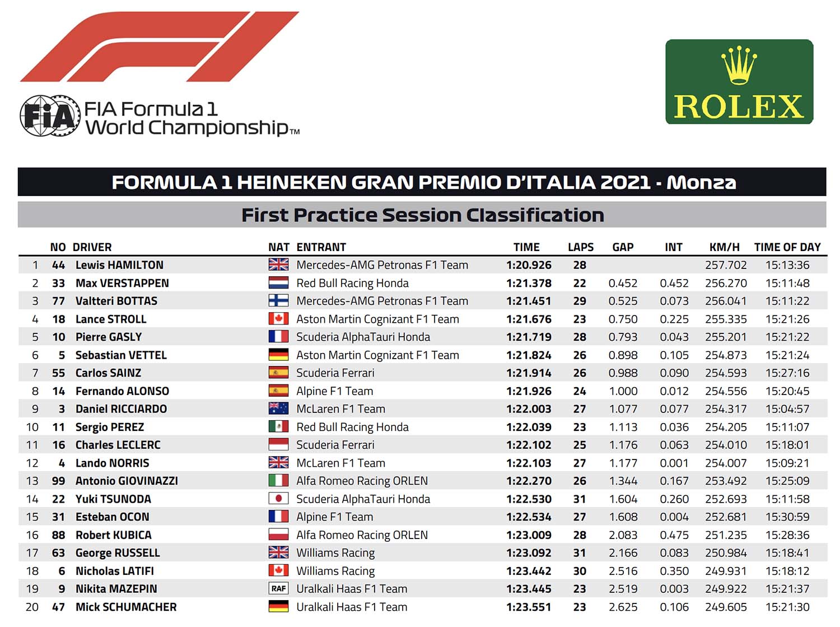Click the TIME OF DAY column header
The height and width of the screenshot is (627, 840).
(x=787, y=247)
